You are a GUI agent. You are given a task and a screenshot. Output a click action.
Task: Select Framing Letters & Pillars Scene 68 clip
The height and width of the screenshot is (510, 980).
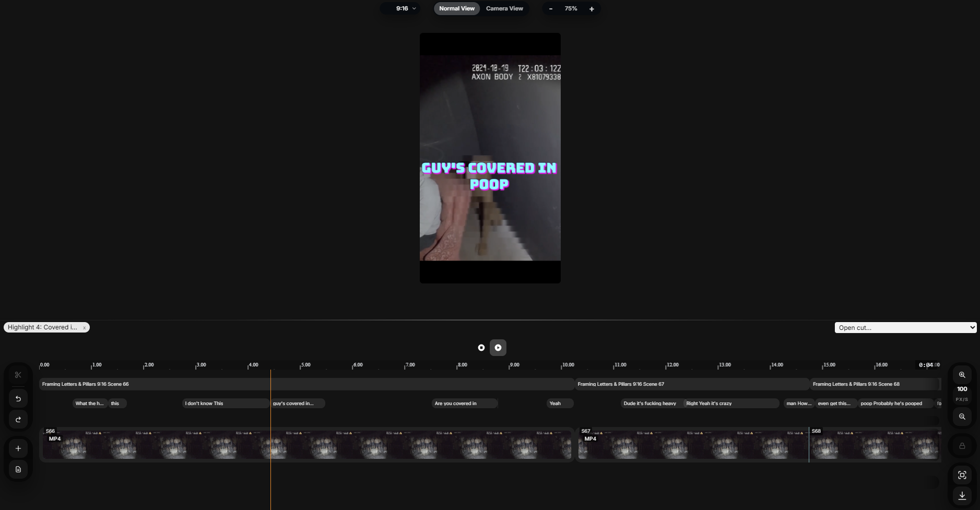click(x=875, y=384)
